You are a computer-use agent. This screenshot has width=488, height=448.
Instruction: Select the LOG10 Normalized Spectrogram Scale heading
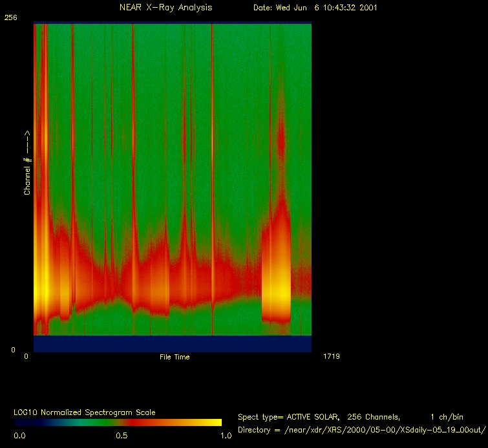pos(85,412)
